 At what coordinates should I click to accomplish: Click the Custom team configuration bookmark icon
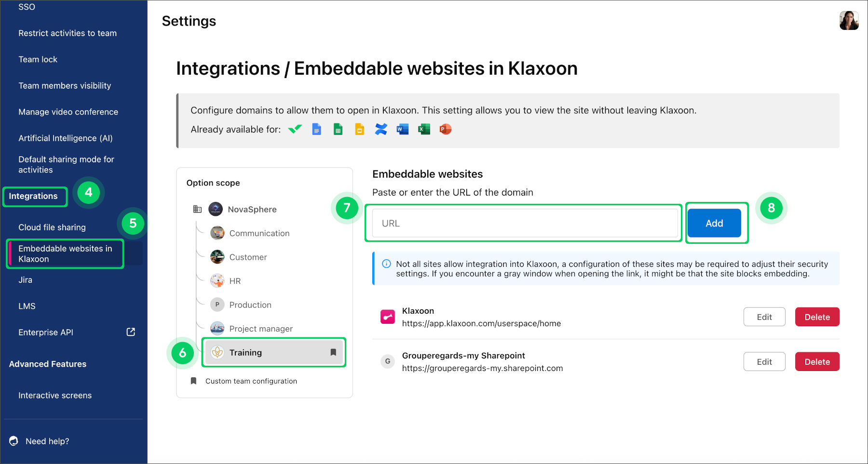coord(193,381)
